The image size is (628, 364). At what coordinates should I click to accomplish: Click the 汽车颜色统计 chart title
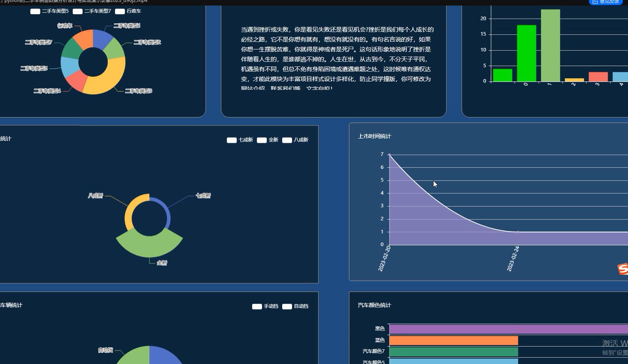pos(374,306)
